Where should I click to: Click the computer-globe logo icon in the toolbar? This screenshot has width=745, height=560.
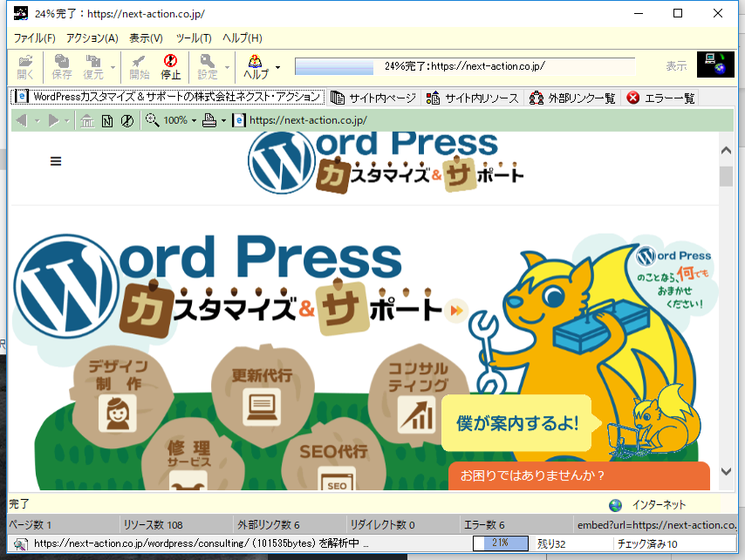715,65
